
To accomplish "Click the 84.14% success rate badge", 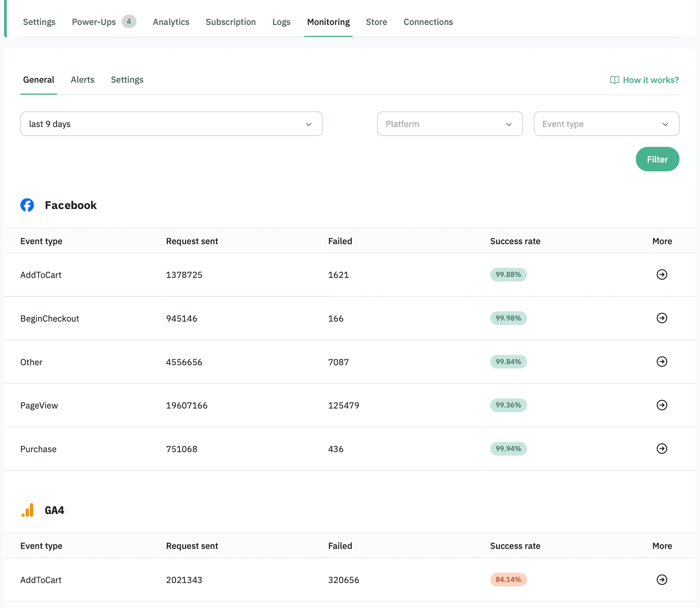I will (508, 579).
